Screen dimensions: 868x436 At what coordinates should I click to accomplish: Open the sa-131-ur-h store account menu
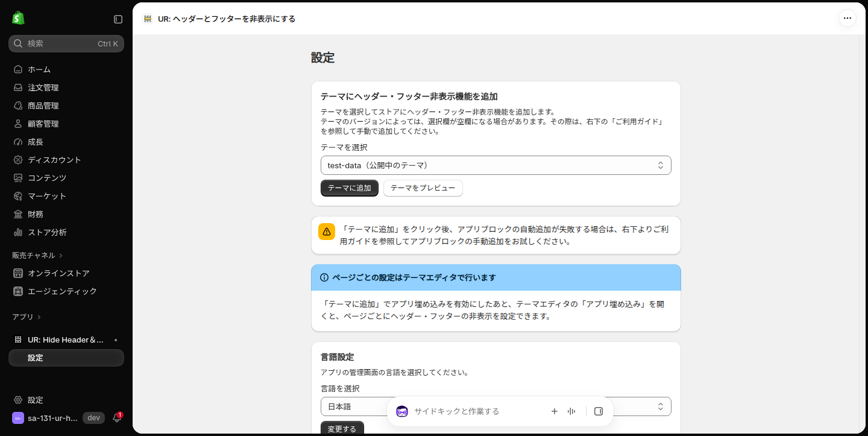point(45,418)
